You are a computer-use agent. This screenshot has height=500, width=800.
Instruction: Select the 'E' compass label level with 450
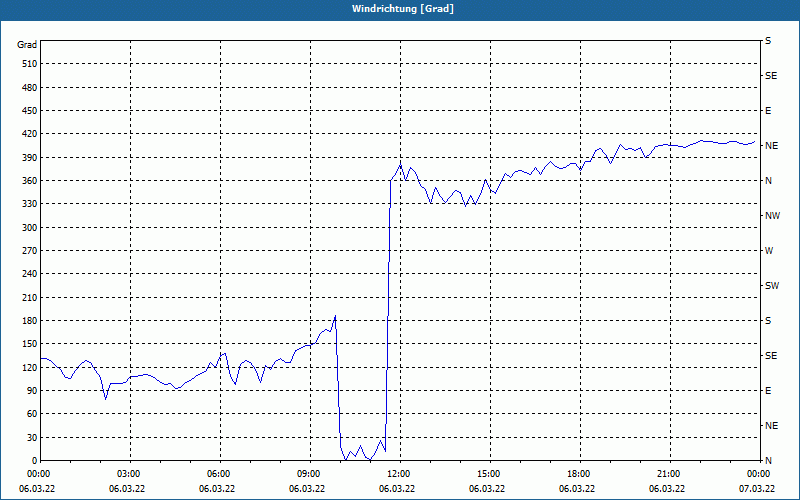coord(768,111)
